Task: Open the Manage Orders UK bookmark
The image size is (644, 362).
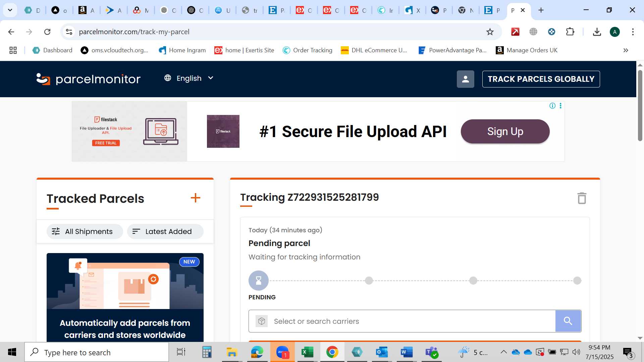Action: click(527, 50)
